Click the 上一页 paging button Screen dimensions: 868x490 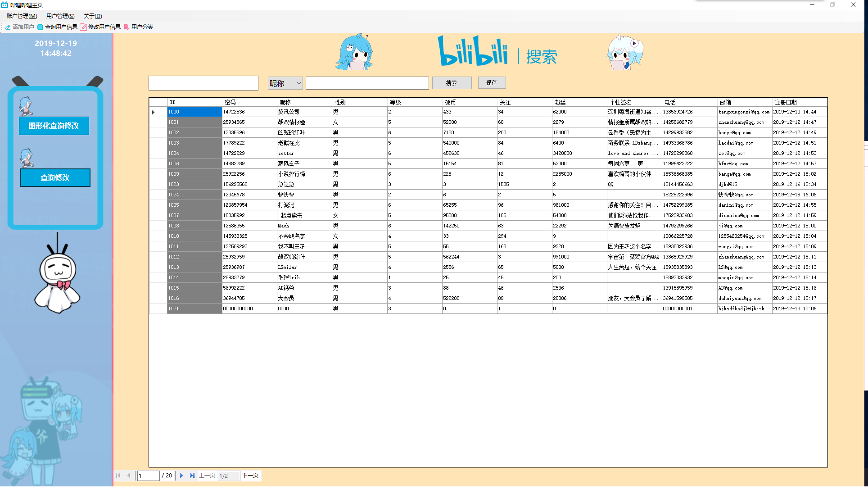pos(207,476)
